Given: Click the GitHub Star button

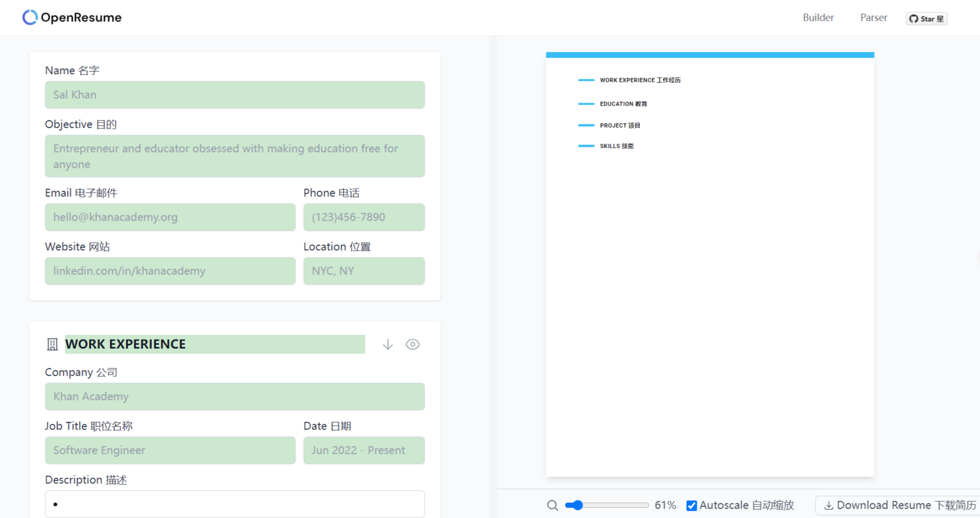Looking at the screenshot, I should 927,18.
